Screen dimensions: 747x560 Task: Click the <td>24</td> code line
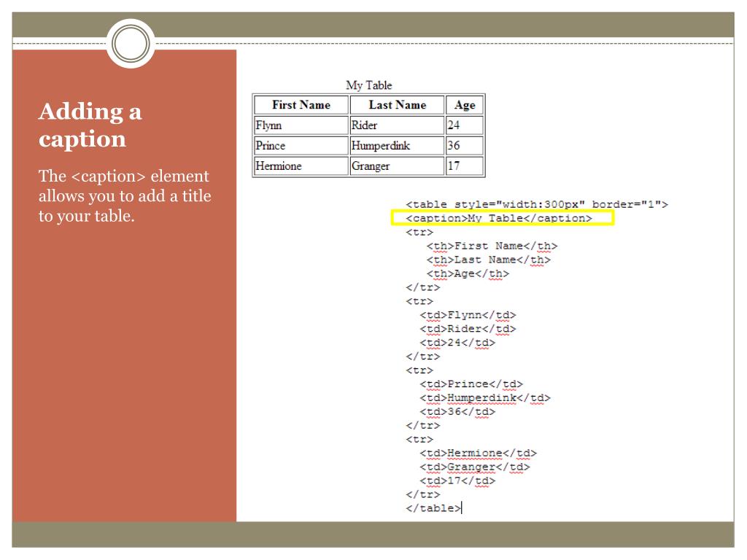click(457, 343)
